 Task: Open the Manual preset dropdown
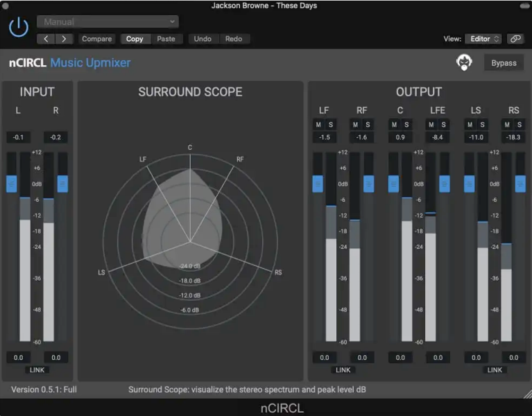[108, 22]
